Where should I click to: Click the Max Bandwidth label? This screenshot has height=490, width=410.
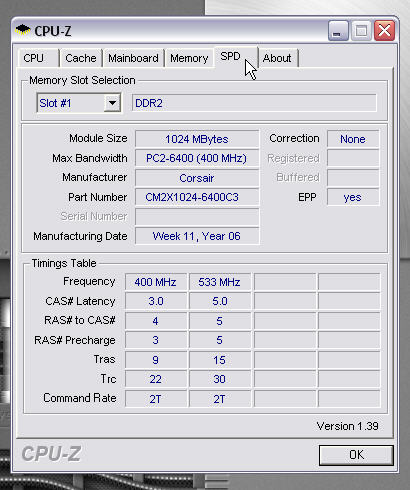[x=90, y=158]
